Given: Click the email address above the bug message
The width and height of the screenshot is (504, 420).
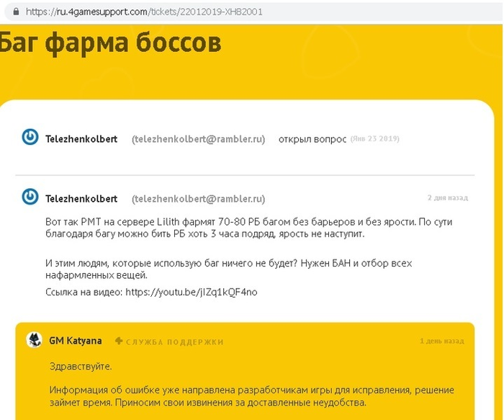Looking at the screenshot, I should pos(198,198).
